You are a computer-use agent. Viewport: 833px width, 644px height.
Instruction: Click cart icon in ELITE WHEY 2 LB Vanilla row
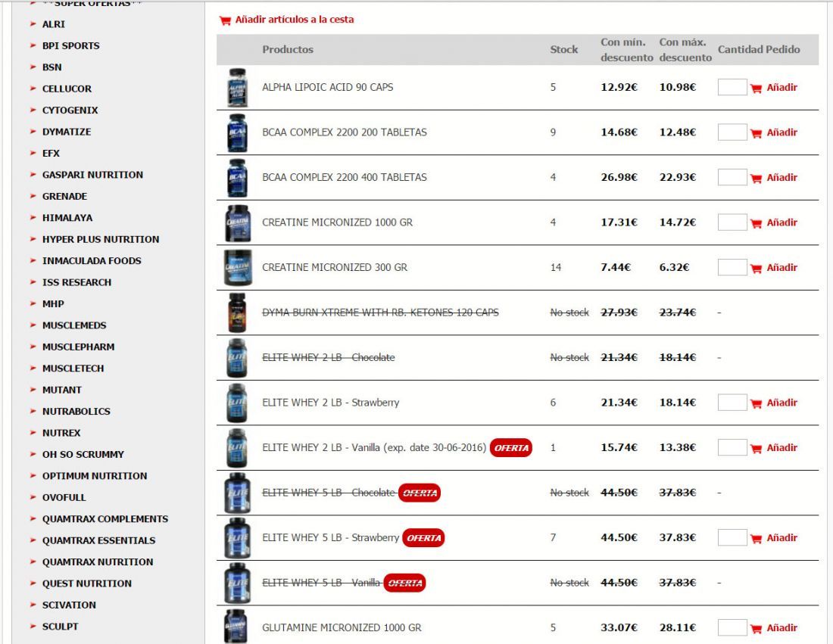[x=756, y=449]
